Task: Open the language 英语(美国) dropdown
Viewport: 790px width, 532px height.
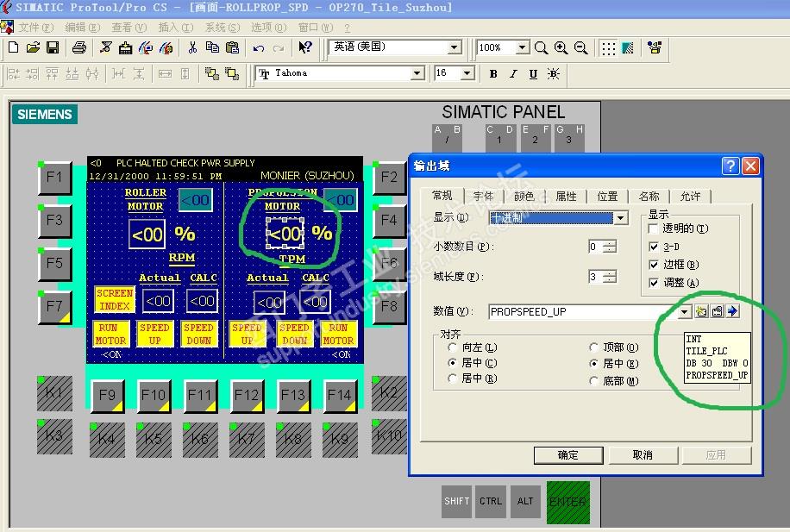Action: 454,47
